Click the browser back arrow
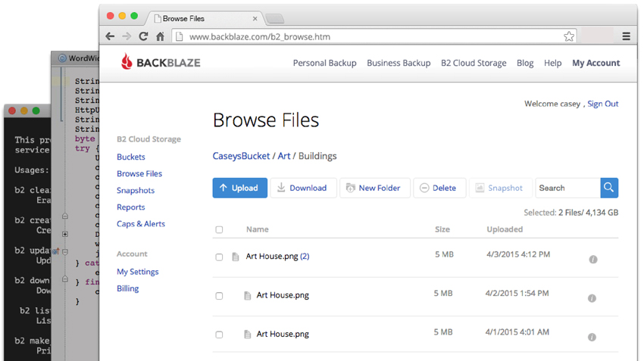The height and width of the screenshot is (361, 644). click(110, 36)
